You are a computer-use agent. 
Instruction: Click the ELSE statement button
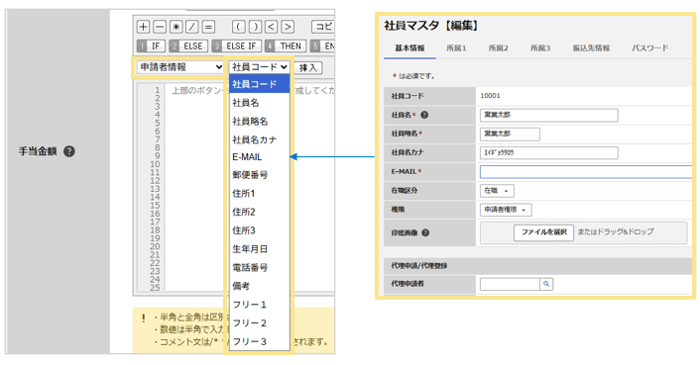tap(188, 46)
